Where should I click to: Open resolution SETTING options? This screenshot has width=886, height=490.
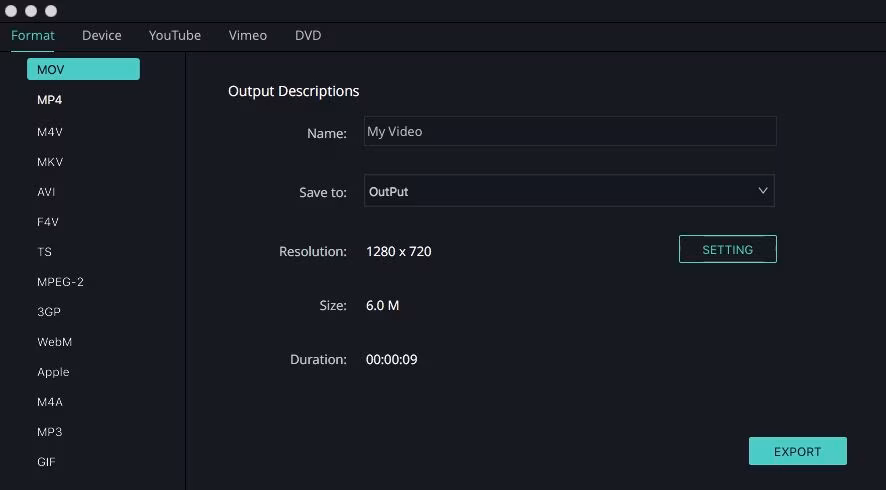click(727, 250)
